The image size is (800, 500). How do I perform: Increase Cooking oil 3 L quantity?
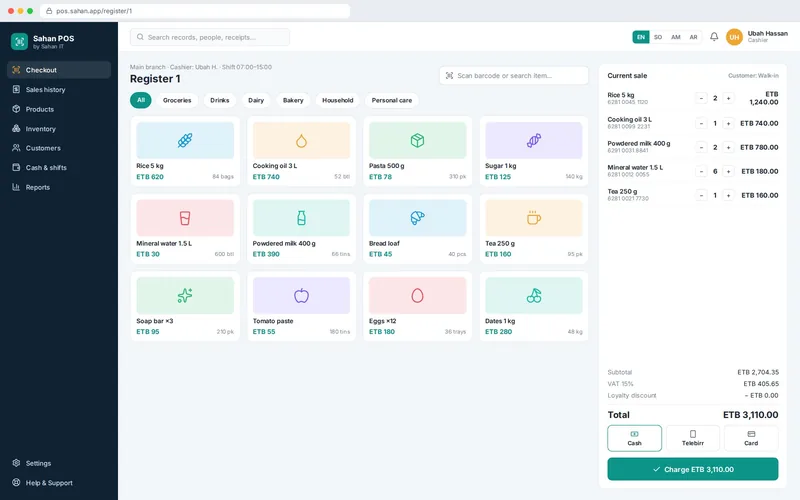coord(728,123)
